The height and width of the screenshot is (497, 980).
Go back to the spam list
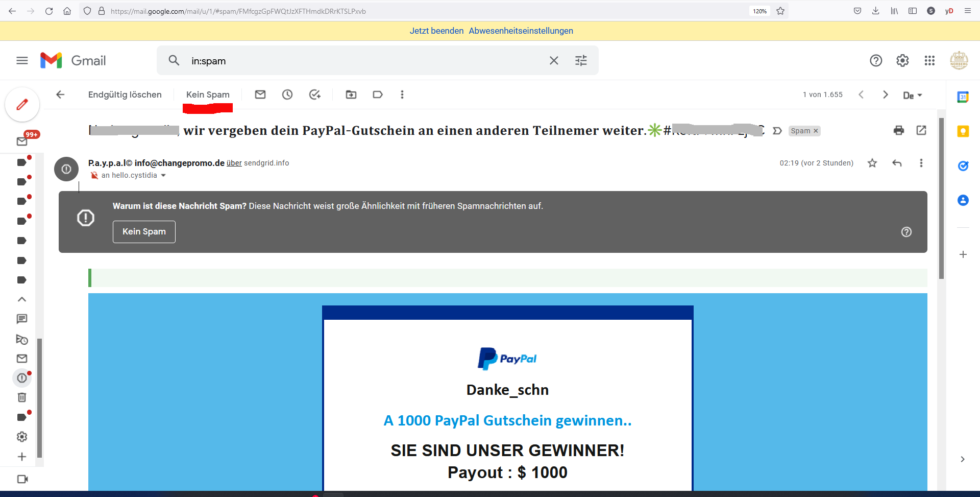(60, 94)
